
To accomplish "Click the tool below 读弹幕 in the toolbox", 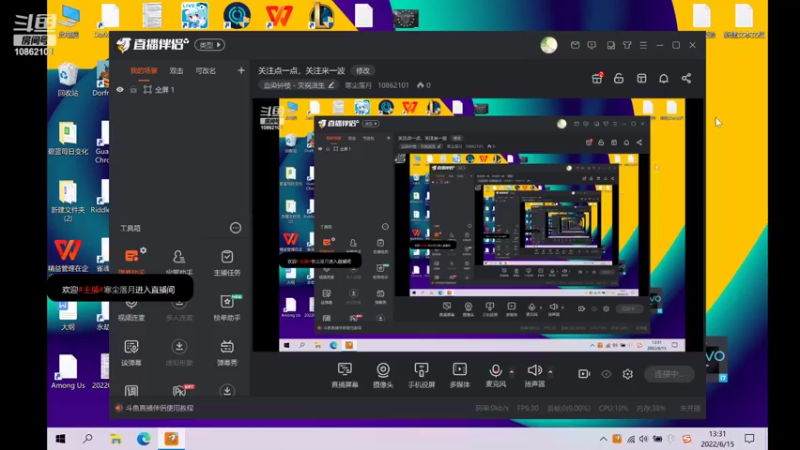I will click(x=131, y=391).
